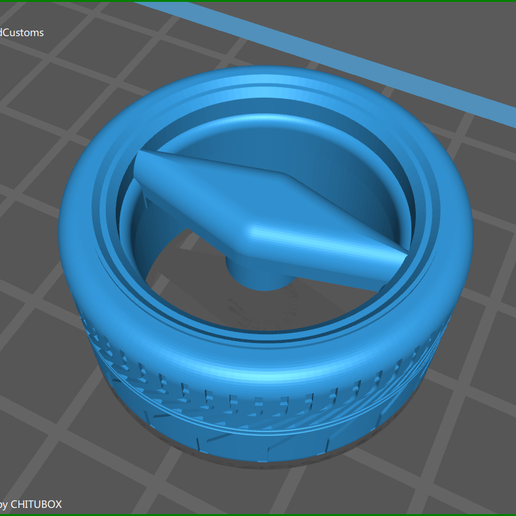516x516 pixels.
Task: Select the blue wheel model in viewport
Action: click(266, 265)
